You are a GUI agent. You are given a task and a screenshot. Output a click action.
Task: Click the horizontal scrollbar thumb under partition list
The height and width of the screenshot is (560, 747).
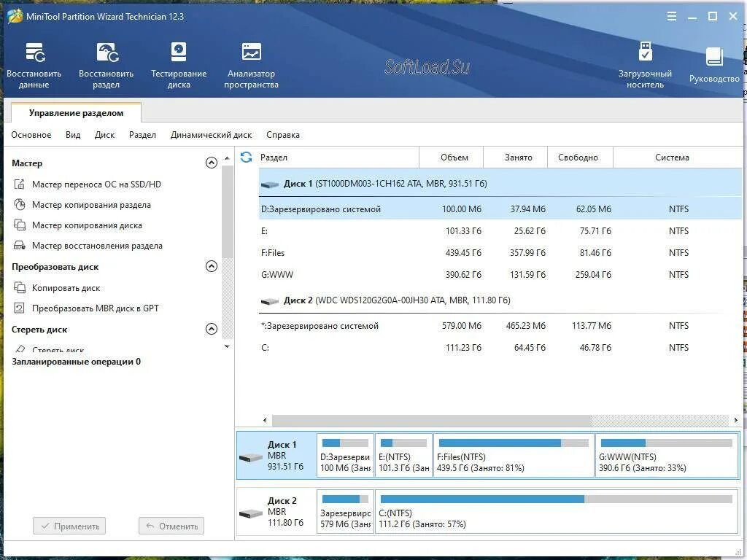pyautogui.click(x=432, y=420)
